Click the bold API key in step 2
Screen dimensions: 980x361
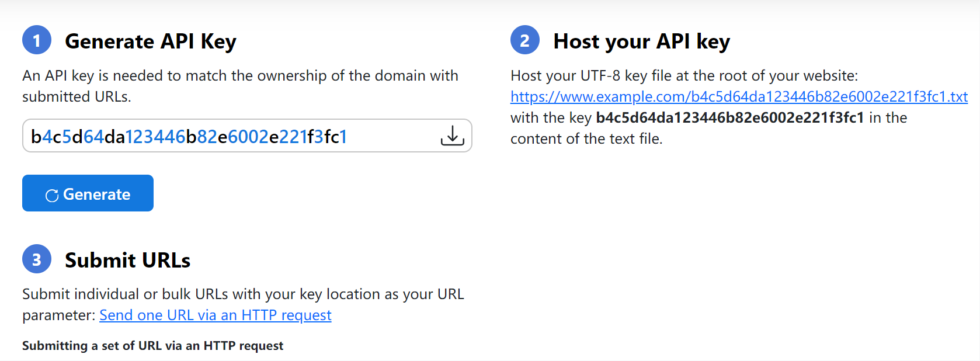729,118
